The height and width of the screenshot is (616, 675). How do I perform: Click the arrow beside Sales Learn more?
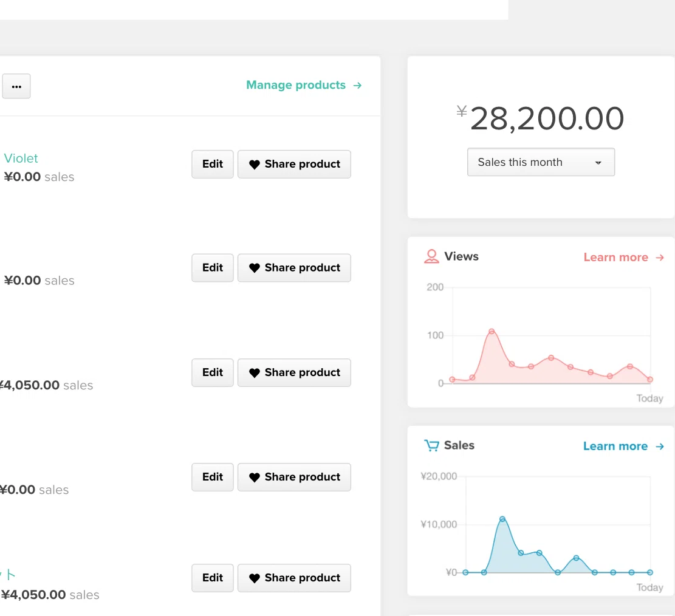[659, 447]
